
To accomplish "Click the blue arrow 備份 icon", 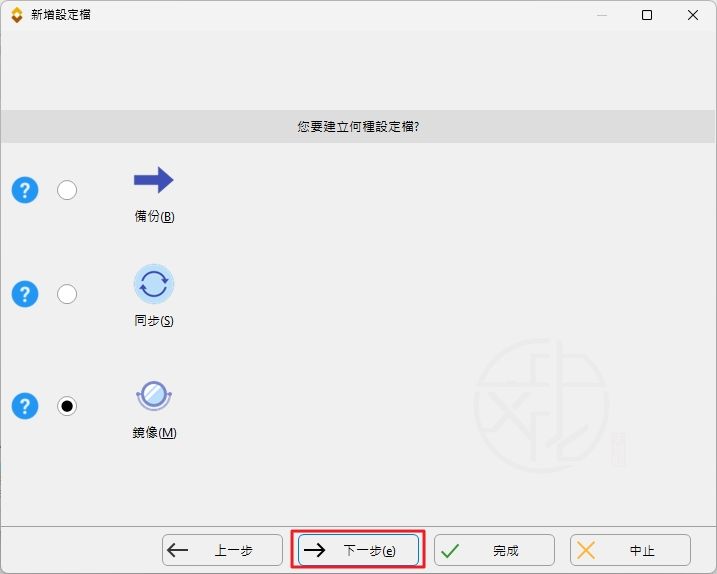I will [153, 181].
